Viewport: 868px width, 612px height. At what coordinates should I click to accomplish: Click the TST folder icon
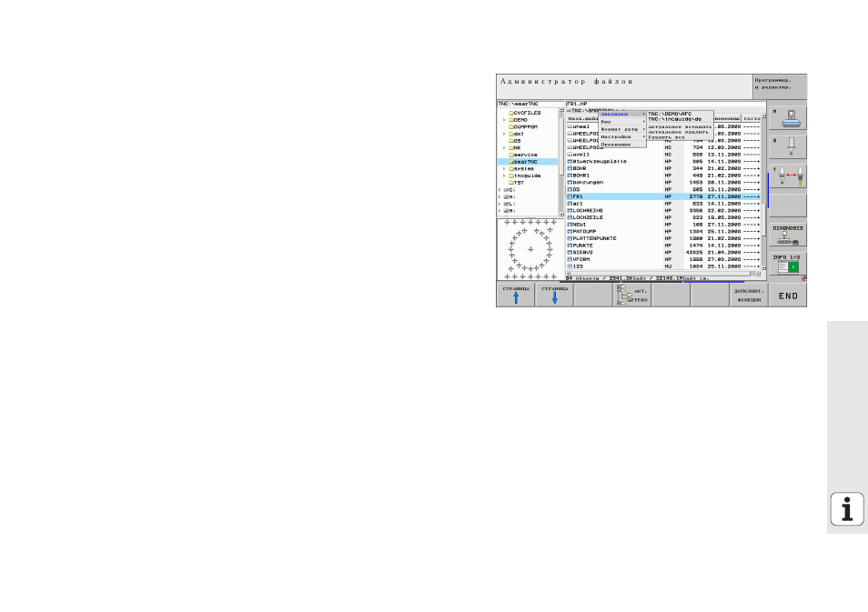(511, 183)
